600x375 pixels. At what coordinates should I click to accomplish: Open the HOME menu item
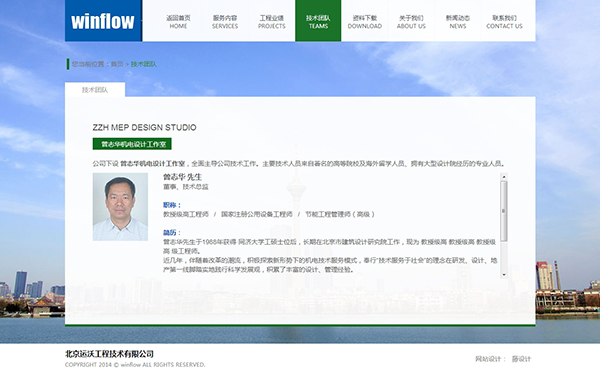[x=178, y=22]
